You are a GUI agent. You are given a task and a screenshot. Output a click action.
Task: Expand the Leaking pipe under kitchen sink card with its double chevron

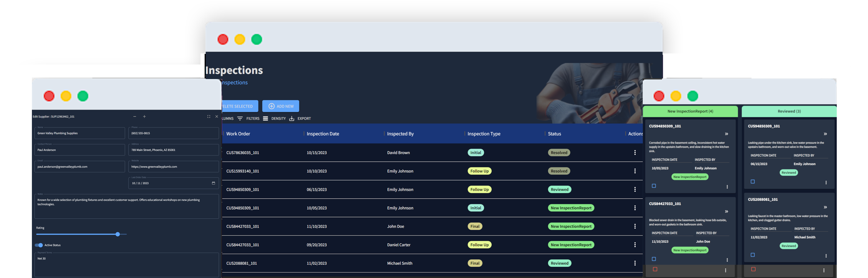825,134
